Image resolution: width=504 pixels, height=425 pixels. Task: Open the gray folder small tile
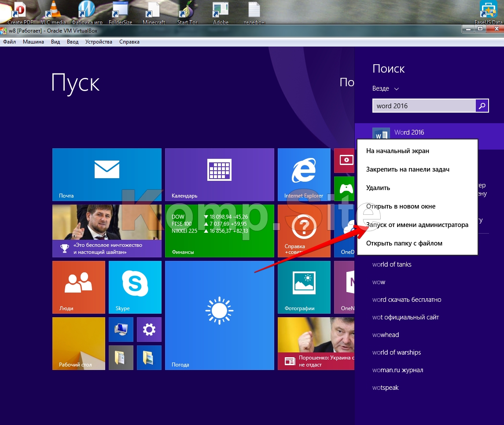pyautogui.click(x=121, y=358)
